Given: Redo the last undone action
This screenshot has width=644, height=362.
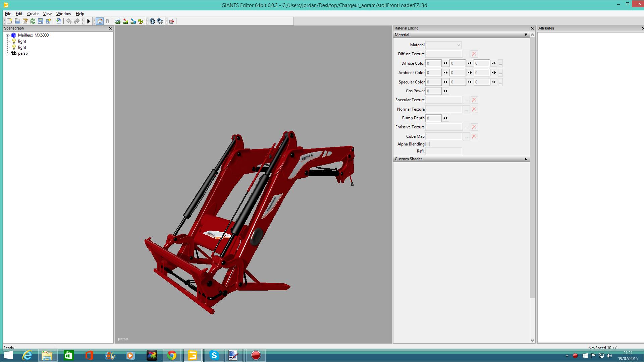Looking at the screenshot, I should [x=77, y=21].
